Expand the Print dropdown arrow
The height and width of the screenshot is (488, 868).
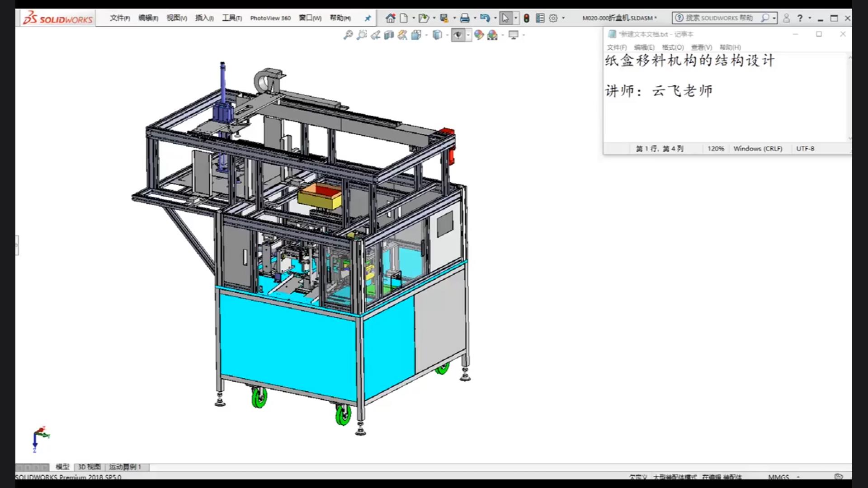pyautogui.click(x=475, y=18)
